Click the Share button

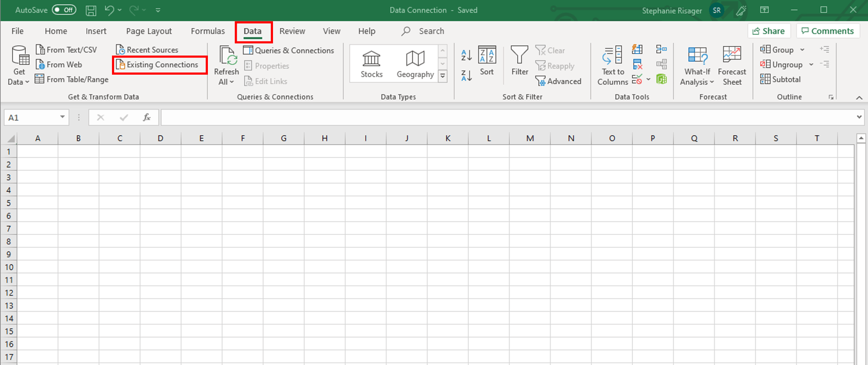tap(769, 31)
